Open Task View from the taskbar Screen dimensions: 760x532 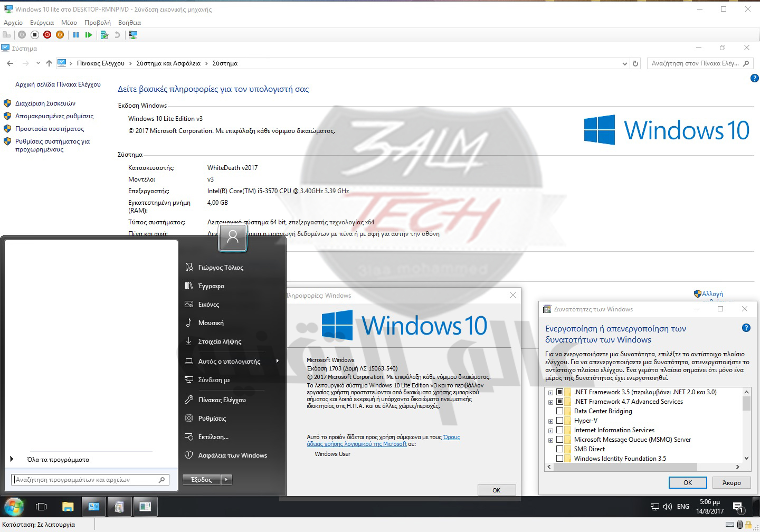41,507
